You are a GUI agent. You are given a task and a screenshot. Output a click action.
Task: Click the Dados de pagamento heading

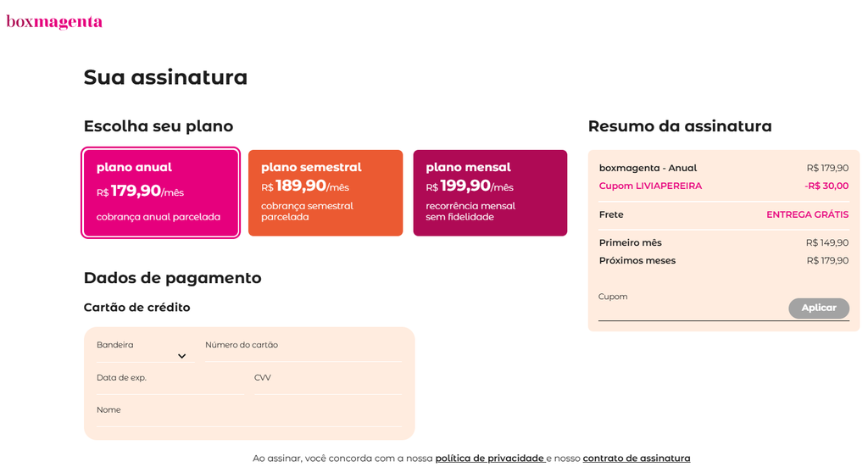coord(172,278)
